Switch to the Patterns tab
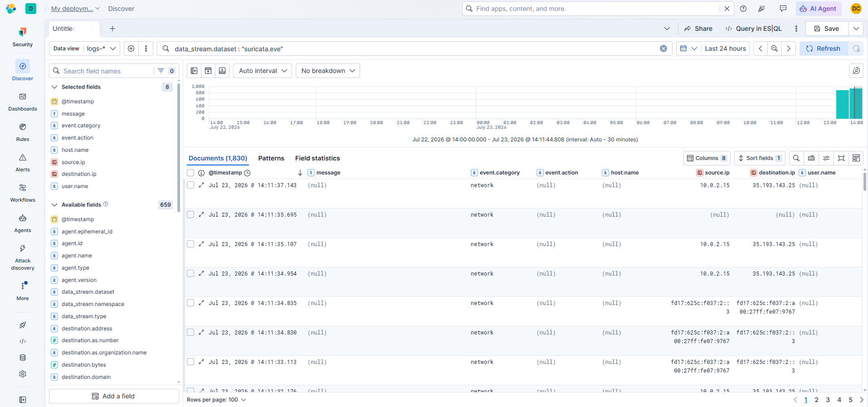This screenshot has width=868, height=407. pyautogui.click(x=271, y=158)
